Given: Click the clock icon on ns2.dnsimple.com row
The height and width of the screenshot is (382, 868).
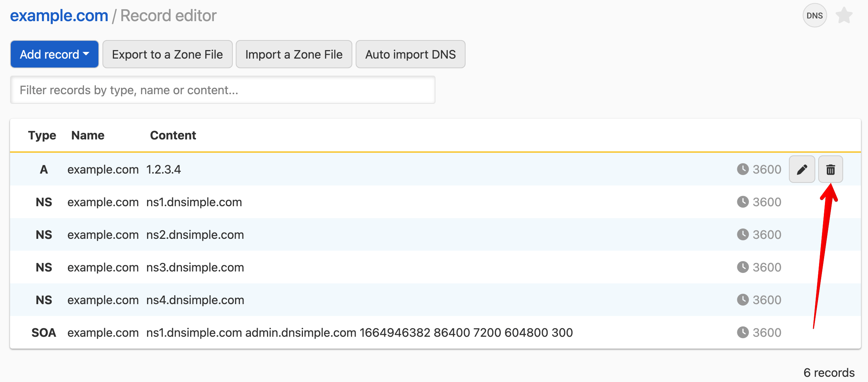Looking at the screenshot, I should click(x=743, y=235).
